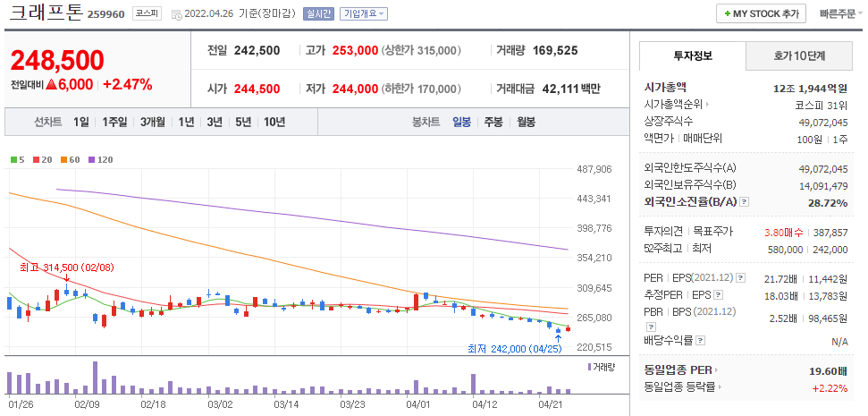Click the 시가총액 value 12조 1,944억원
Screen dimensions: 868x416
(811, 88)
